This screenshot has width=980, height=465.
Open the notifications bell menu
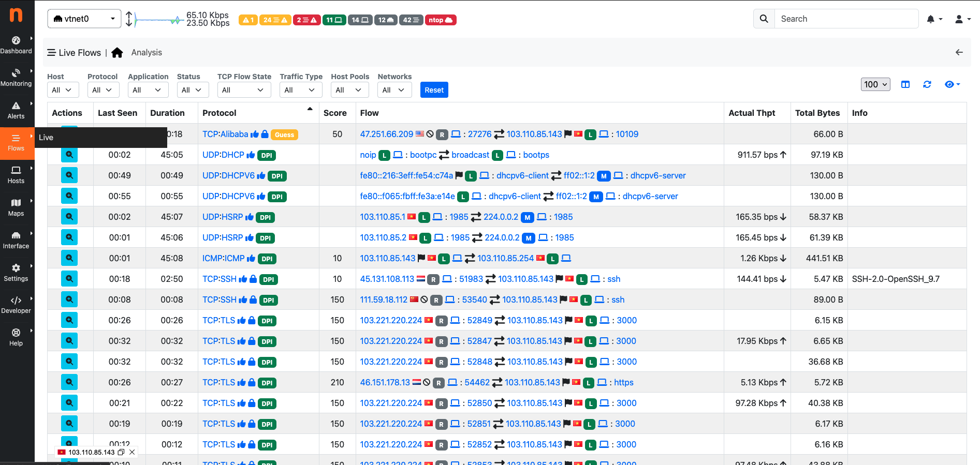pos(933,19)
